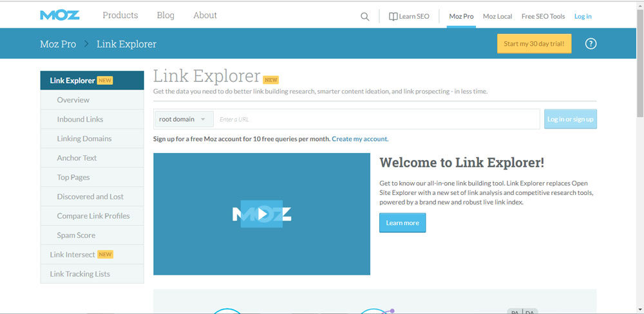Click the Learn more button
Viewport: 644px width, 314px height.
[402, 223]
